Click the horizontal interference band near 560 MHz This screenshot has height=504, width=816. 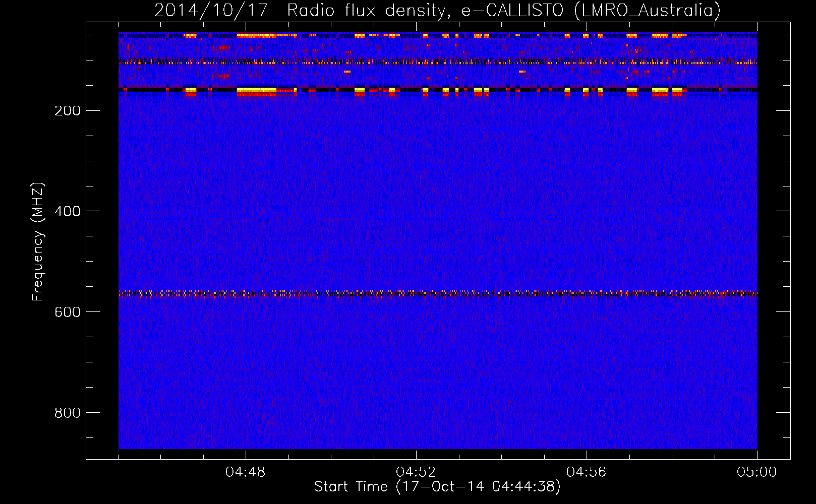[438, 293]
